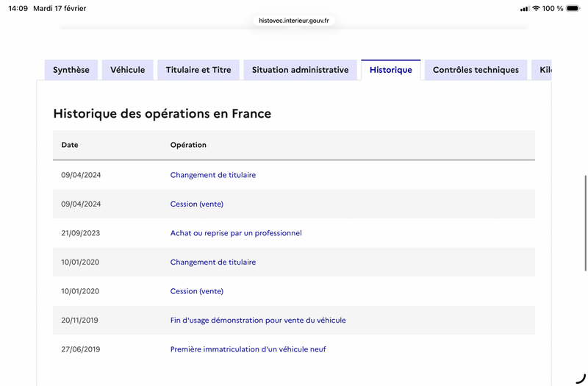Open Première immatriculation d'un véhicule neuf
The width and height of the screenshot is (588, 386).
pyautogui.click(x=248, y=349)
